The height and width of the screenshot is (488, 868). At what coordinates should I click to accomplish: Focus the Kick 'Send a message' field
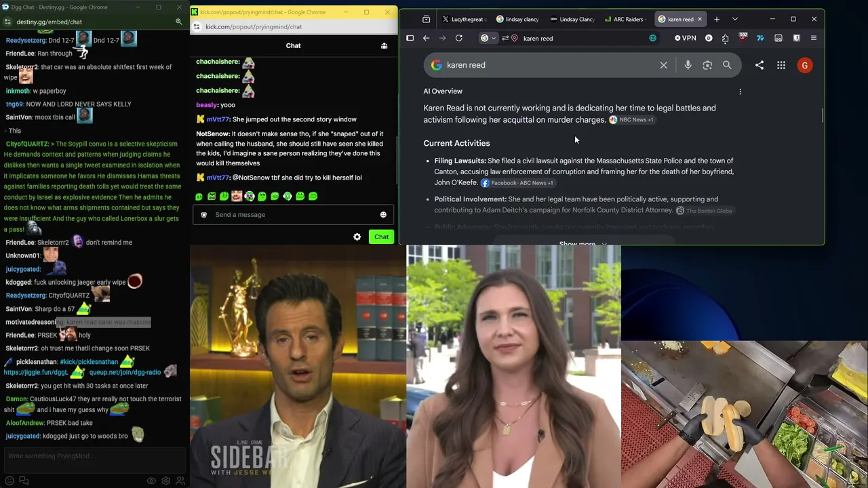click(x=293, y=215)
